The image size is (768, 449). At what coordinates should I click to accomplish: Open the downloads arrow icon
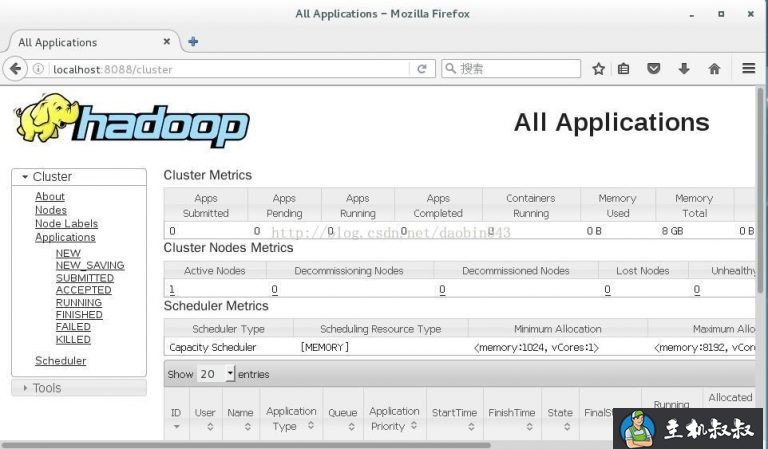click(x=684, y=69)
